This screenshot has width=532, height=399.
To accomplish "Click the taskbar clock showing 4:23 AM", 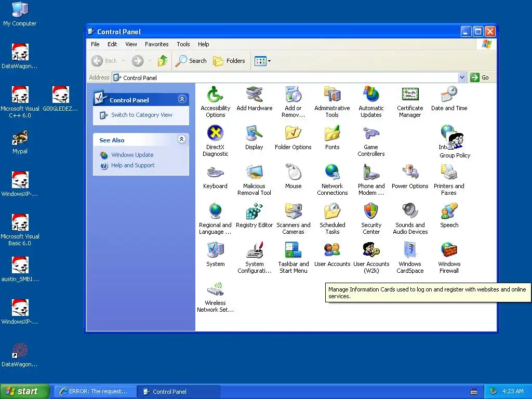I will 513,392.
